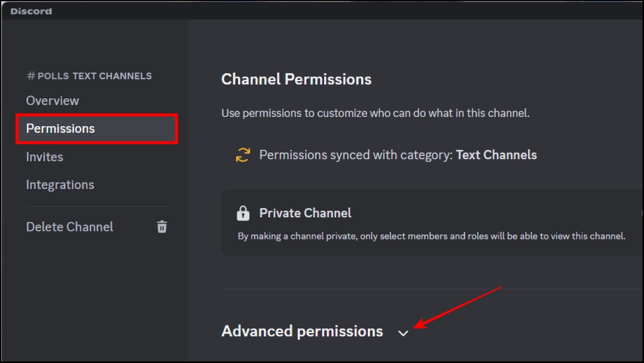The height and width of the screenshot is (363, 644).
Task: Open the Integrations settings
Action: (60, 184)
